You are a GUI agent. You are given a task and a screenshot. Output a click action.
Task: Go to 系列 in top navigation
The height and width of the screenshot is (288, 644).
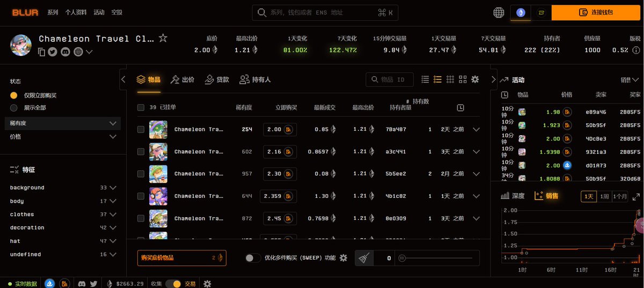53,12
